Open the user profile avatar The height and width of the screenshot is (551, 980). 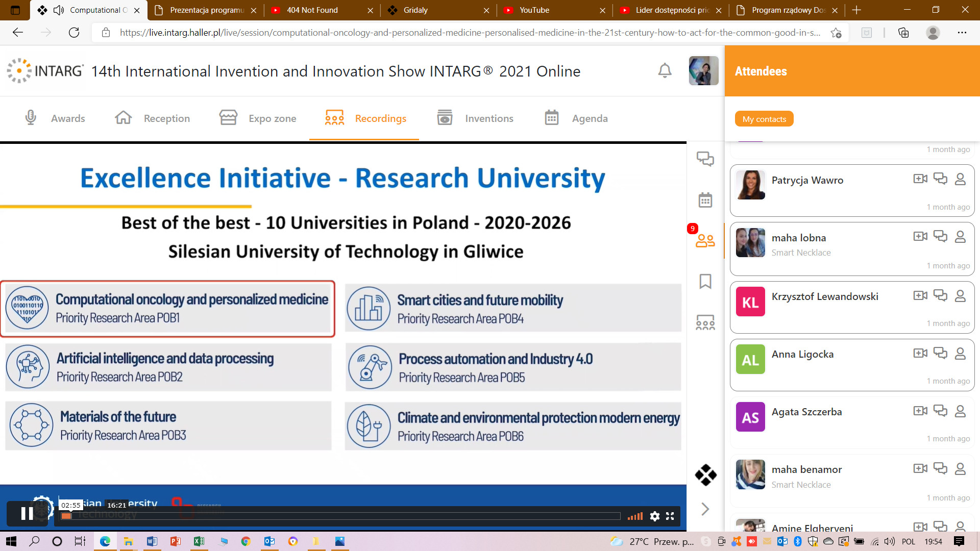(x=703, y=70)
